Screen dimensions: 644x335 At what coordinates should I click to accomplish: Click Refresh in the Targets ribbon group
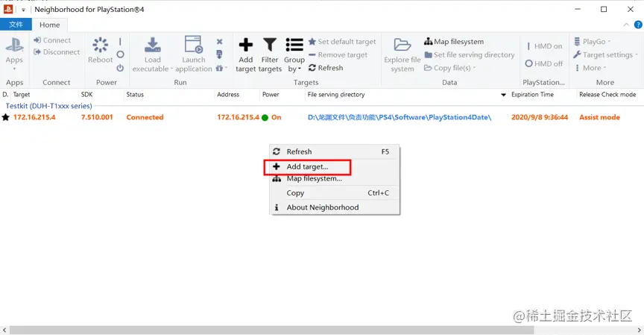(x=326, y=68)
